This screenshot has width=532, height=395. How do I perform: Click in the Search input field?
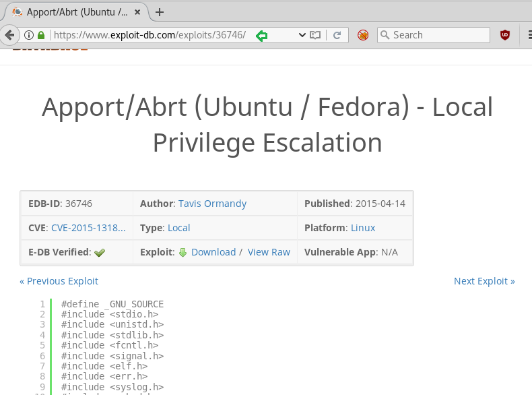tap(439, 35)
